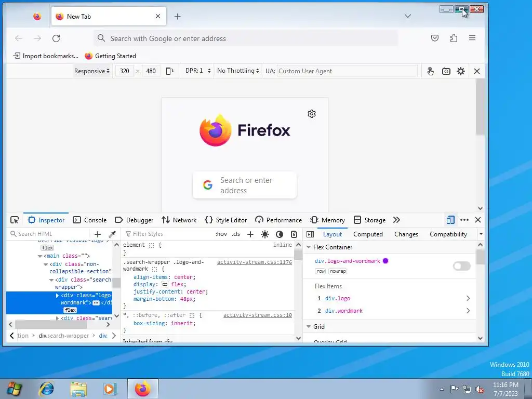Open the Memory tab
The height and width of the screenshot is (399, 532).
tap(328, 220)
